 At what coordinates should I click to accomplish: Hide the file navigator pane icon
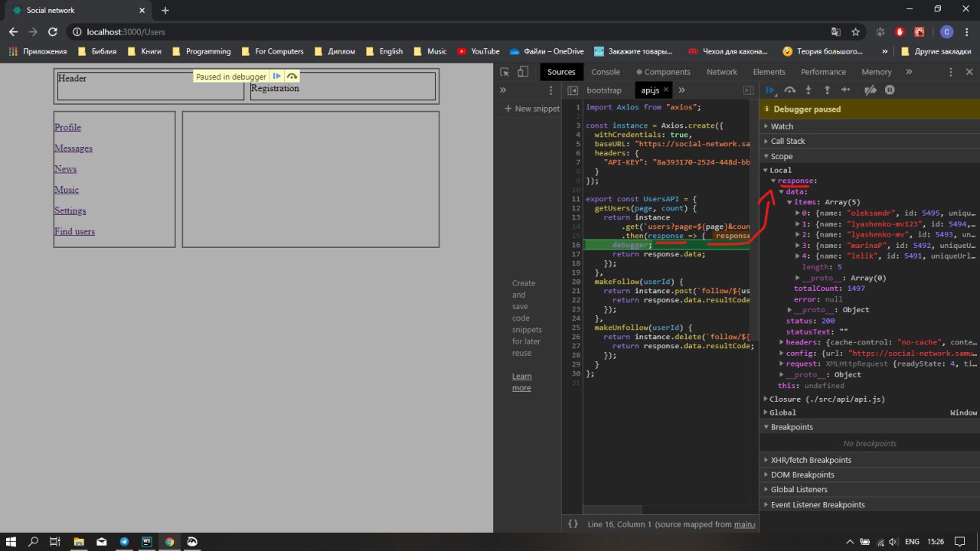[x=572, y=90]
